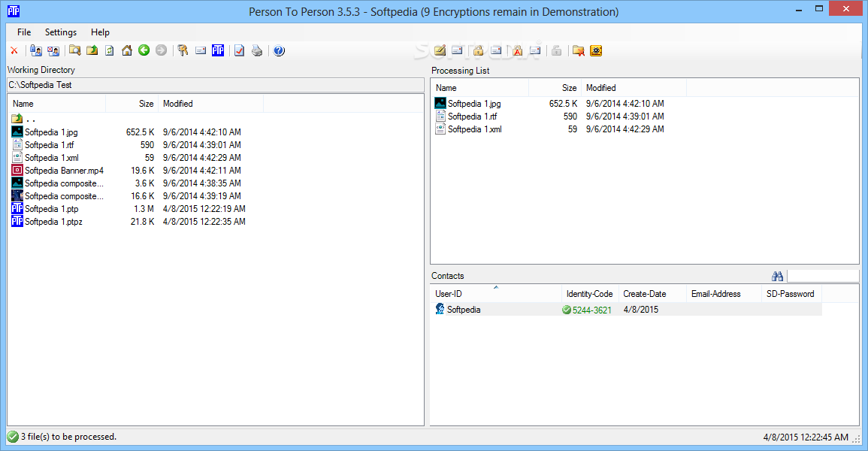This screenshot has height=451, width=868.
Task: Sort contacts by Create-Date column
Action: 652,294
